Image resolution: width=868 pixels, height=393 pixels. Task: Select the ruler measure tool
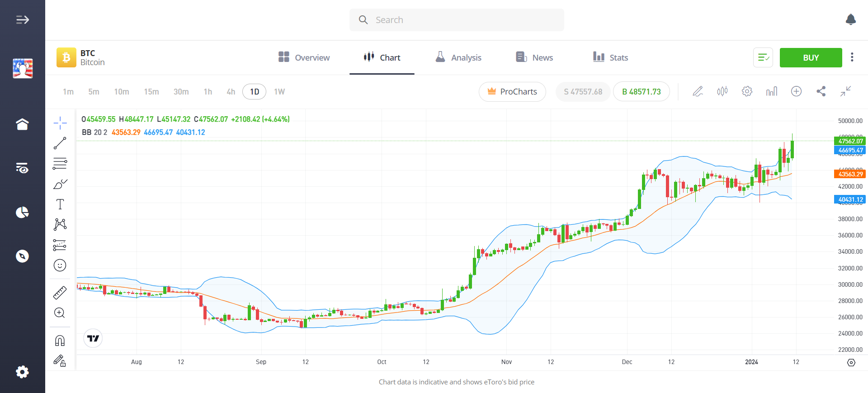coord(60,293)
